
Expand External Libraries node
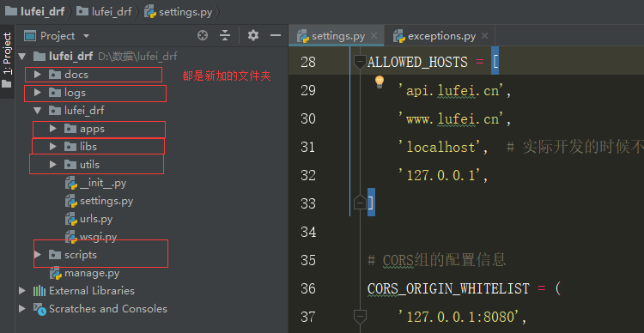pos(22,291)
